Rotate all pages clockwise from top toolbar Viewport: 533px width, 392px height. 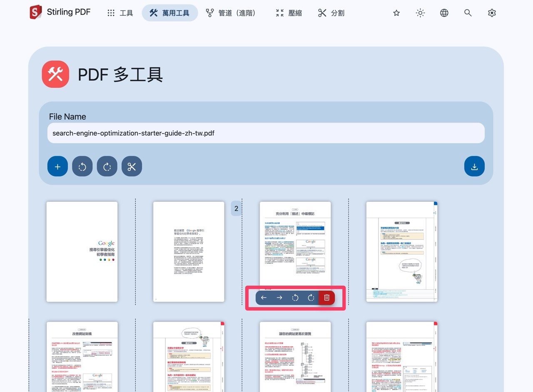tap(107, 166)
